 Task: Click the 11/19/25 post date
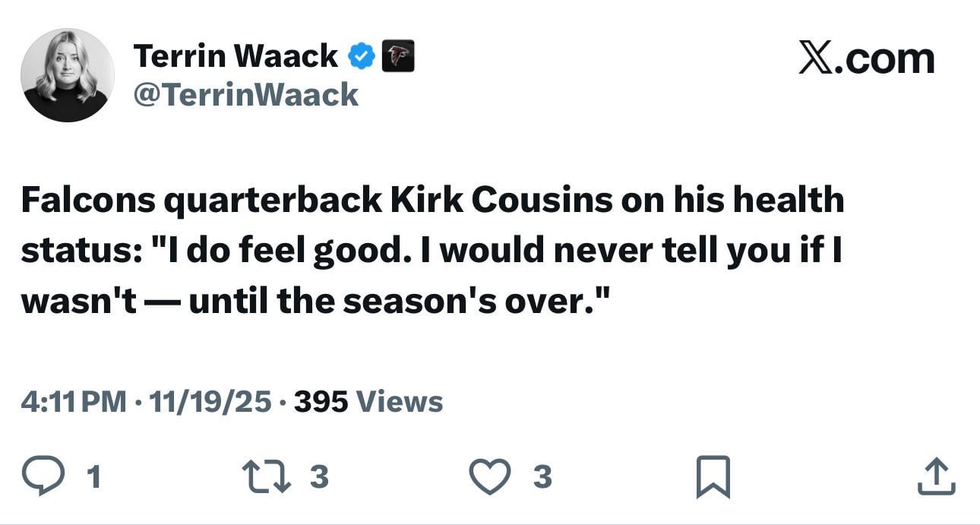[x=210, y=401]
